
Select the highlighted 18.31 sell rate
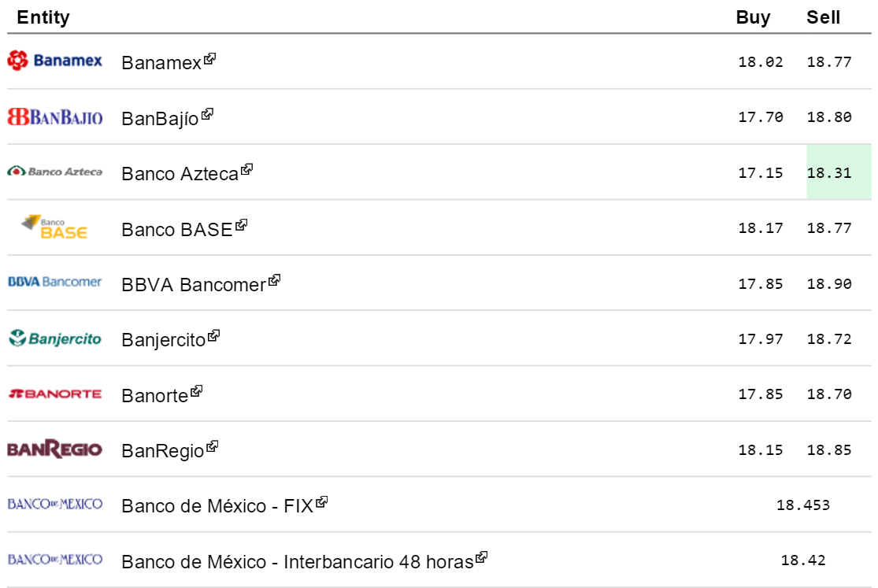pos(829,172)
